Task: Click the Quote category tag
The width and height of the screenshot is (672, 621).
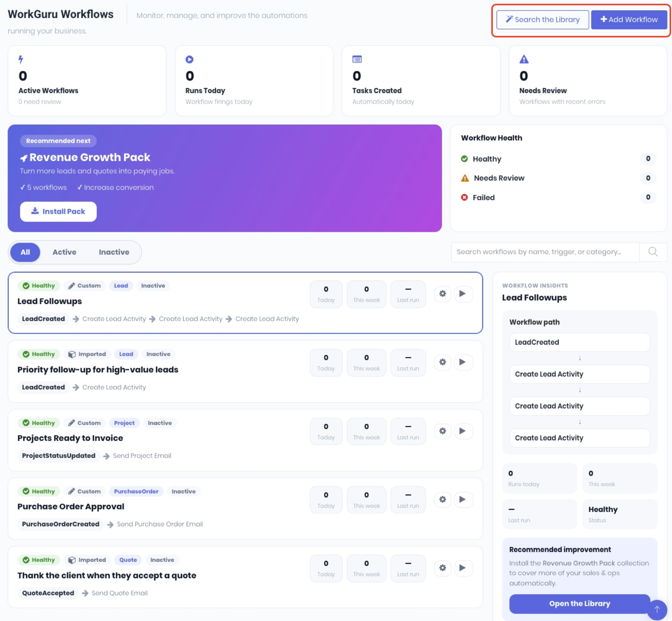Action: point(128,560)
